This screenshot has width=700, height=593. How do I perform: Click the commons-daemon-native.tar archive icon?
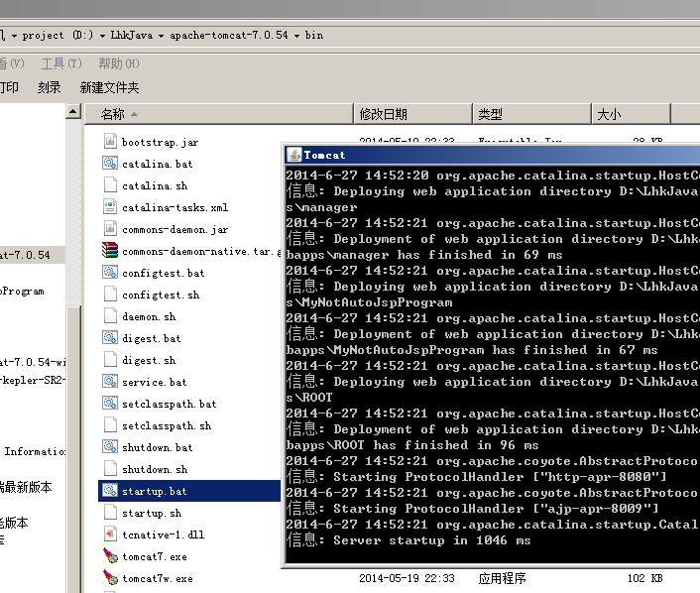[110, 251]
